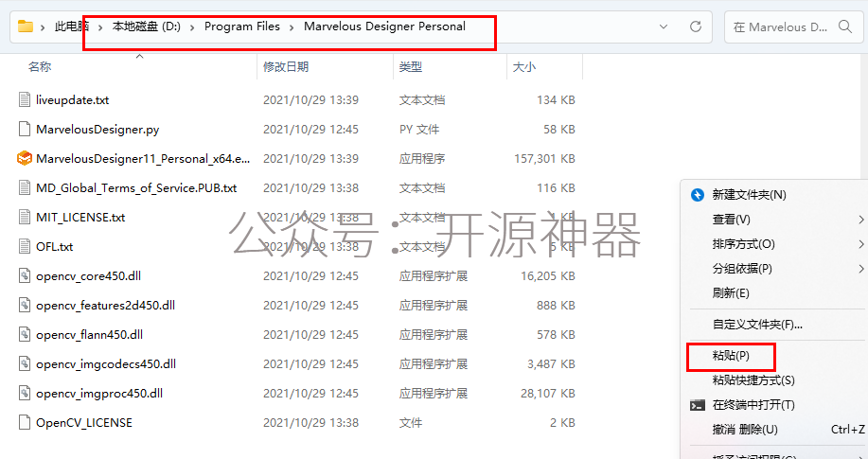This screenshot has width=868, height=459.
Task: Click terminal icon beside 在终端中打开
Action: pyautogui.click(x=698, y=405)
